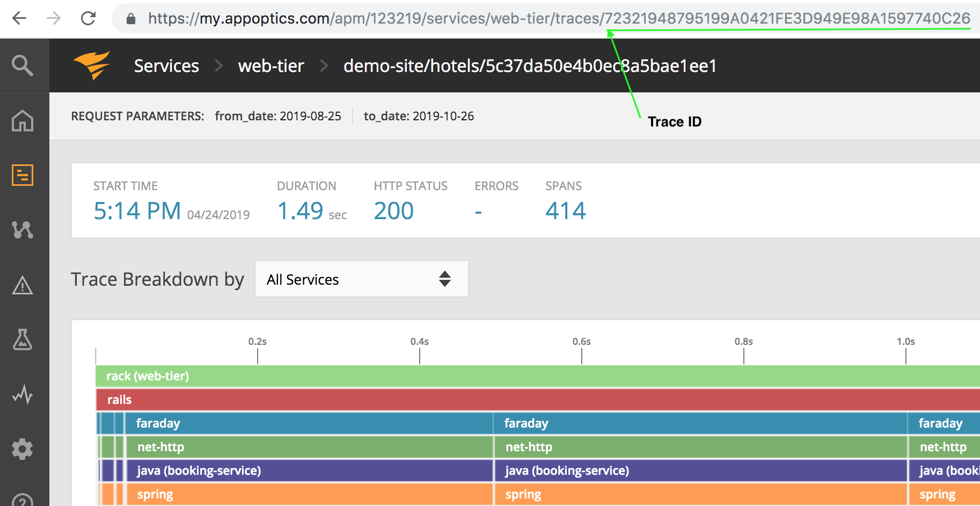Select the Services breadcrumb item
The height and width of the screenshot is (506, 980).
[x=166, y=66]
